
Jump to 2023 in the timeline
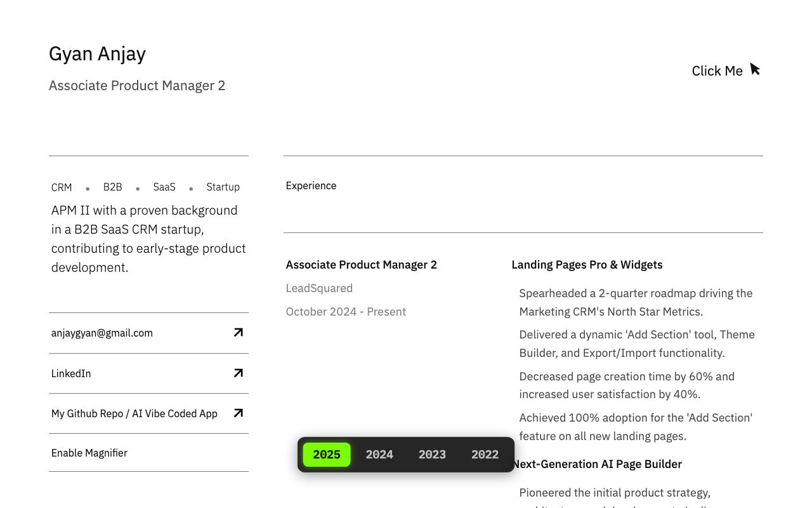432,455
